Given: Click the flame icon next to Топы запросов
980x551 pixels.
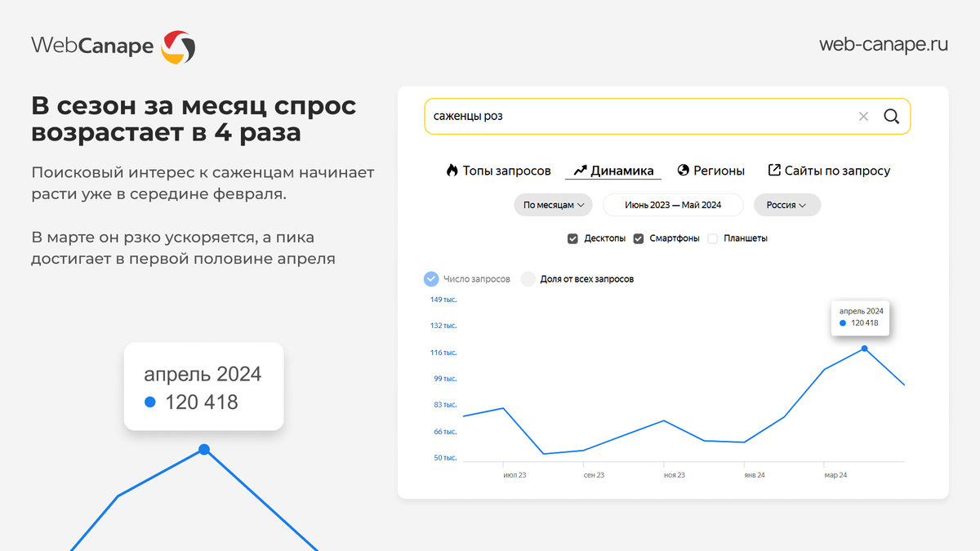Looking at the screenshot, I should pyautogui.click(x=452, y=170).
